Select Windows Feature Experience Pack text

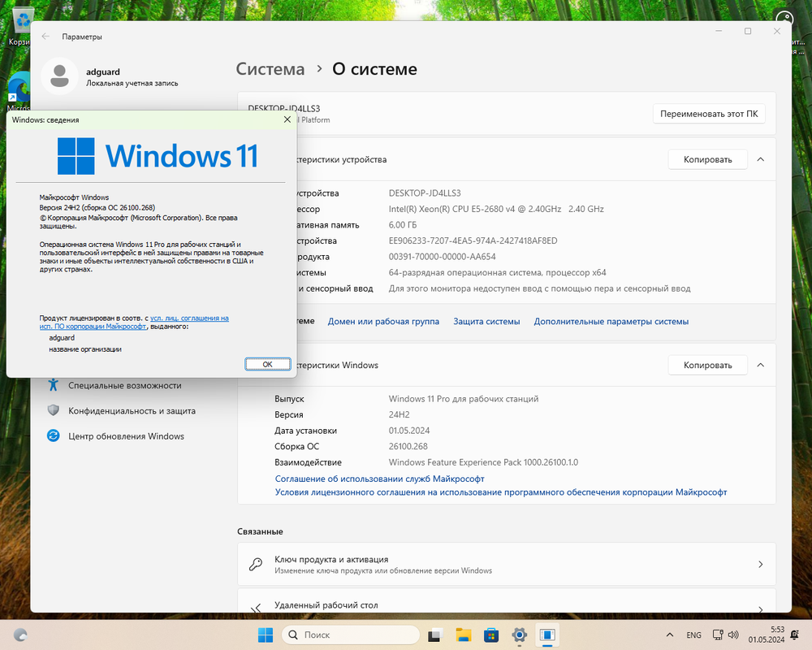pyautogui.click(x=483, y=462)
